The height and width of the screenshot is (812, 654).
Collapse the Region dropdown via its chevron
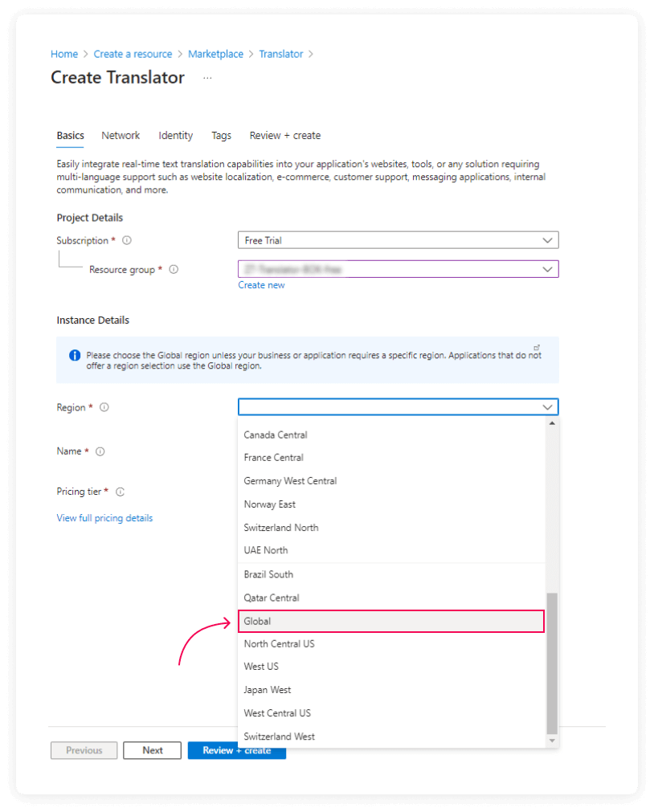[547, 407]
